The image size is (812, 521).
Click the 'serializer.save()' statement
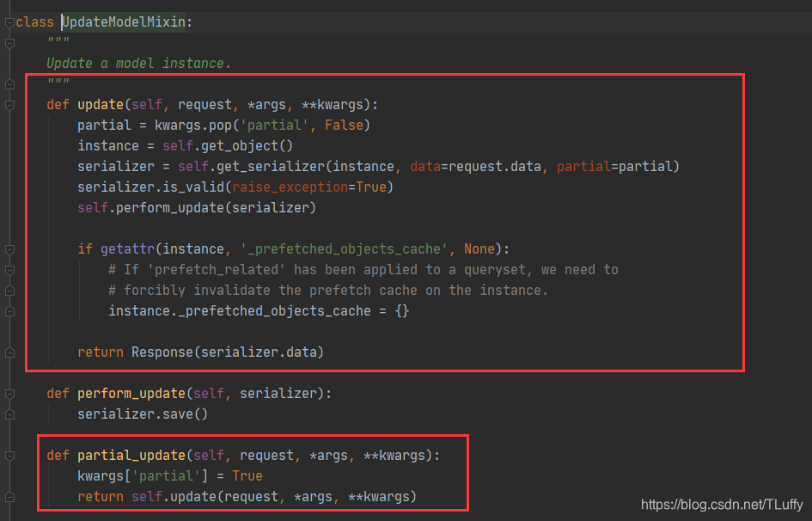(143, 414)
